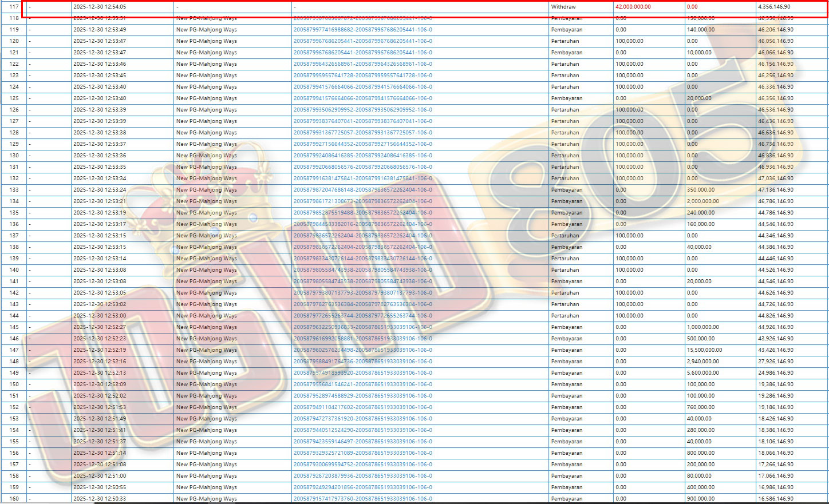This screenshot has height=504, width=829.
Task: Open row 148's transaction link paying 2,940,000.00
Action: (x=362, y=362)
